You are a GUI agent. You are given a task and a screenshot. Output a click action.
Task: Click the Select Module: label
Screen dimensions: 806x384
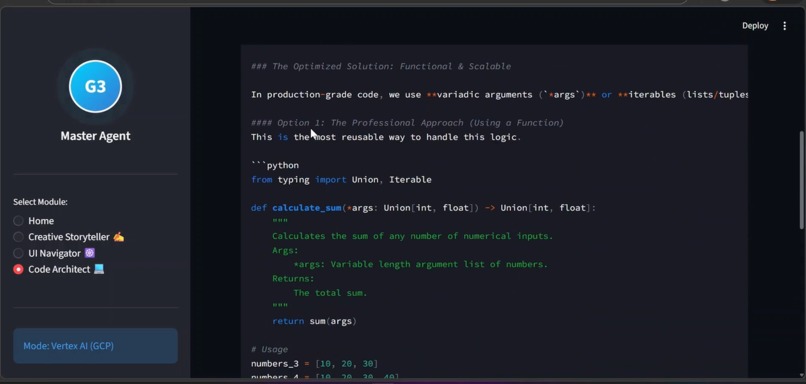tap(40, 202)
